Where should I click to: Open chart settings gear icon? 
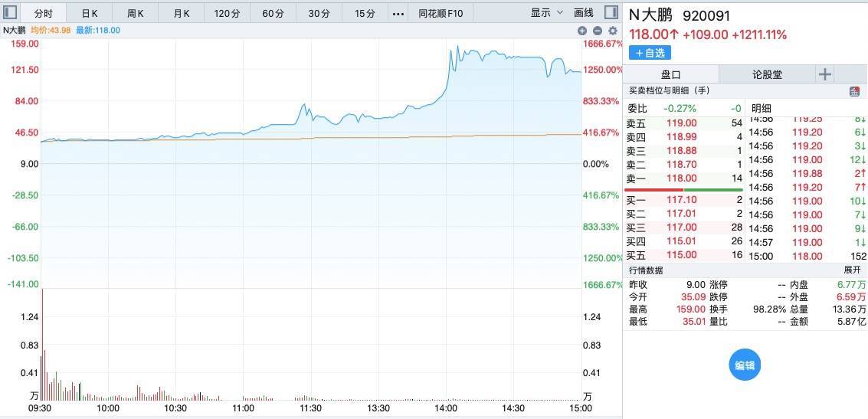tap(612, 31)
